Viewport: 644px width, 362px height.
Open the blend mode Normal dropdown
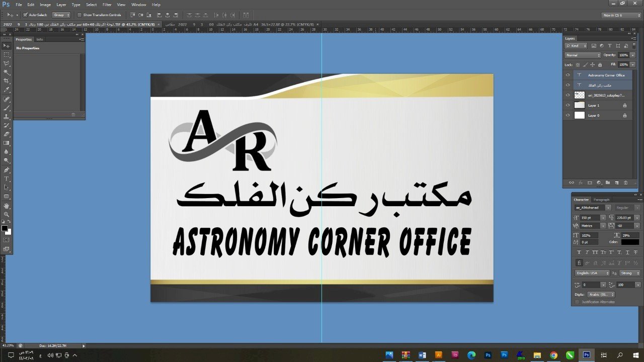(583, 55)
